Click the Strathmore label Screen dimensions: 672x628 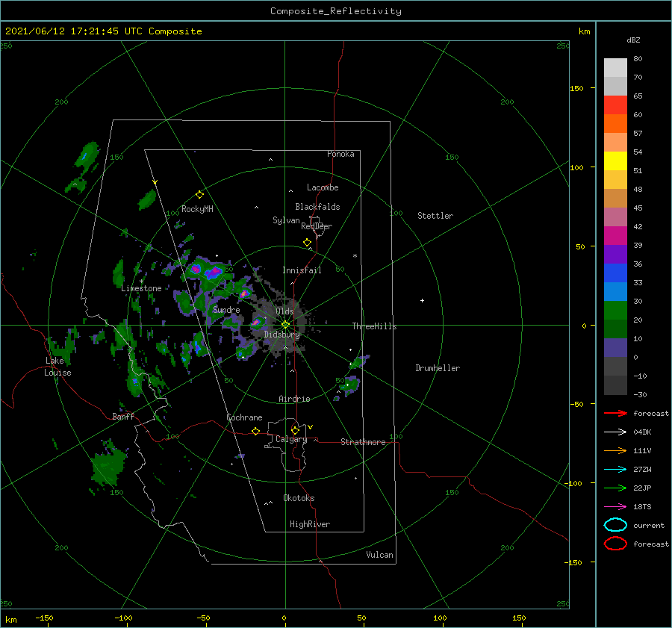click(x=363, y=442)
